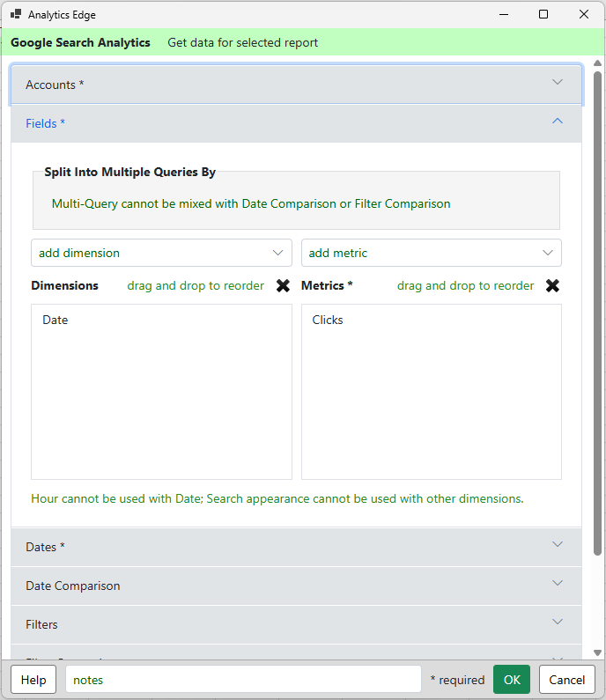
Task: Expand the Accounts section chevron
Action: (x=558, y=82)
